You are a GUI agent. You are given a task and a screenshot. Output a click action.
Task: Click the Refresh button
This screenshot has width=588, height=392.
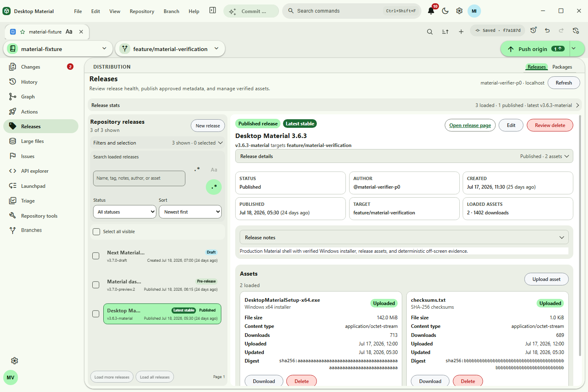pyautogui.click(x=563, y=83)
